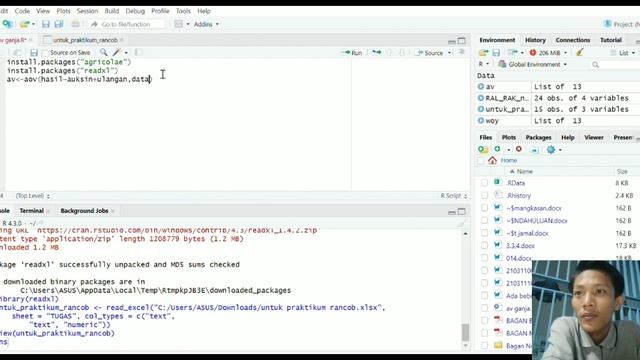Click the workspace panes grid icon
The height and width of the screenshot is (360, 640).
click(x=178, y=24)
